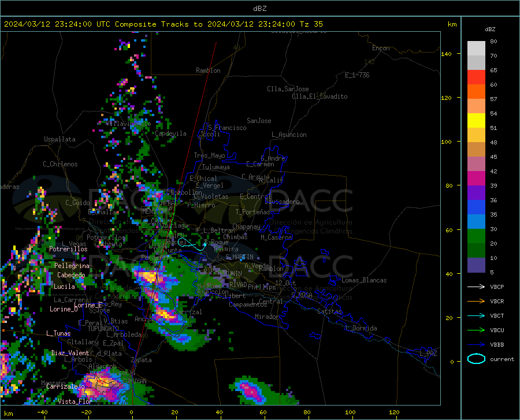
Task: Click the 'Cabecedo' map label
Action: 71,275
